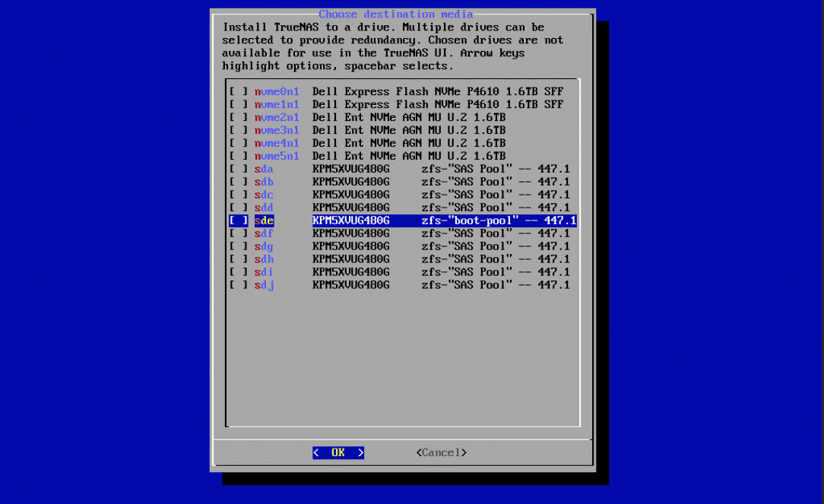The image size is (824, 504).
Task: Select the sda device name
Action: pyautogui.click(x=264, y=169)
